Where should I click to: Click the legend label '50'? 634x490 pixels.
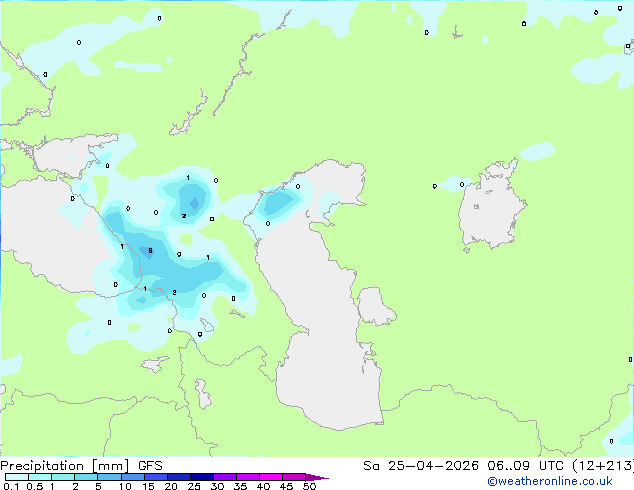click(309, 486)
